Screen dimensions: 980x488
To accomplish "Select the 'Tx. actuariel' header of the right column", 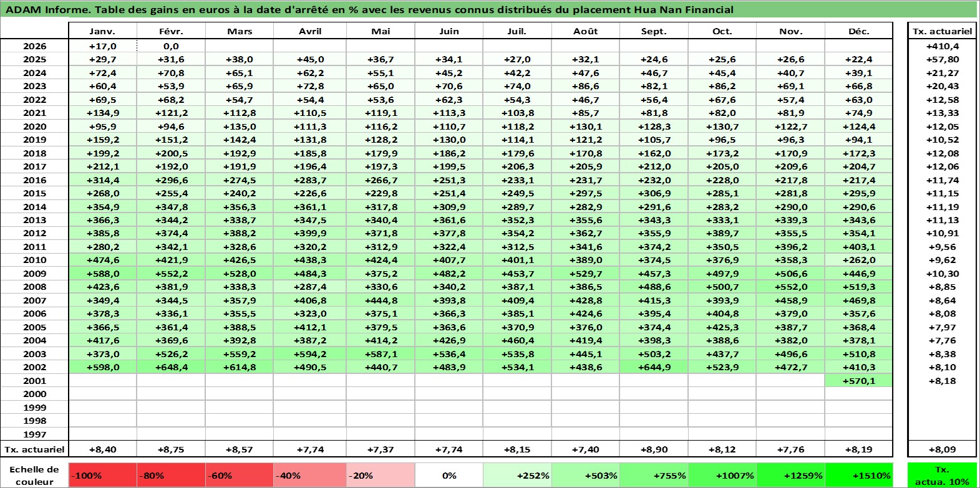I will point(942,31).
